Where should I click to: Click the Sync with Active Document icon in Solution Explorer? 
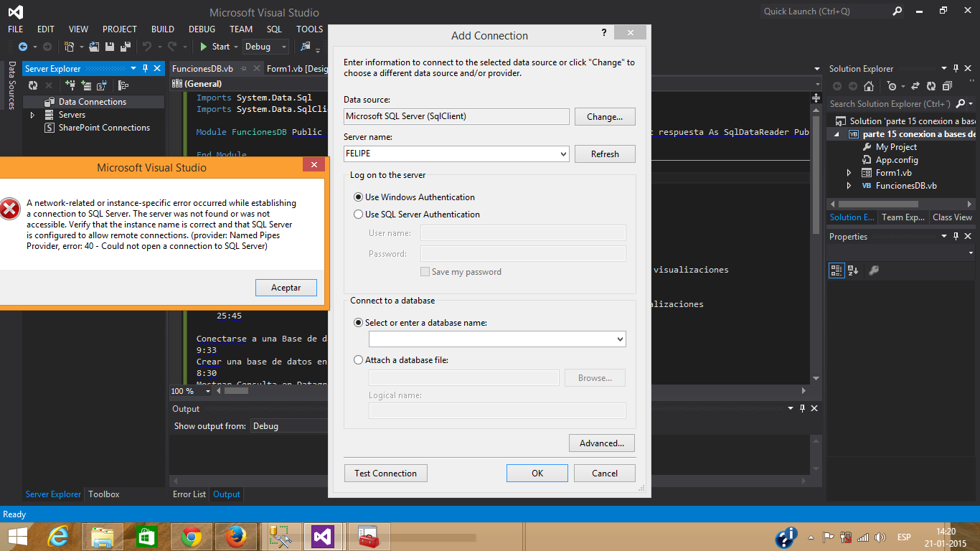(x=915, y=86)
